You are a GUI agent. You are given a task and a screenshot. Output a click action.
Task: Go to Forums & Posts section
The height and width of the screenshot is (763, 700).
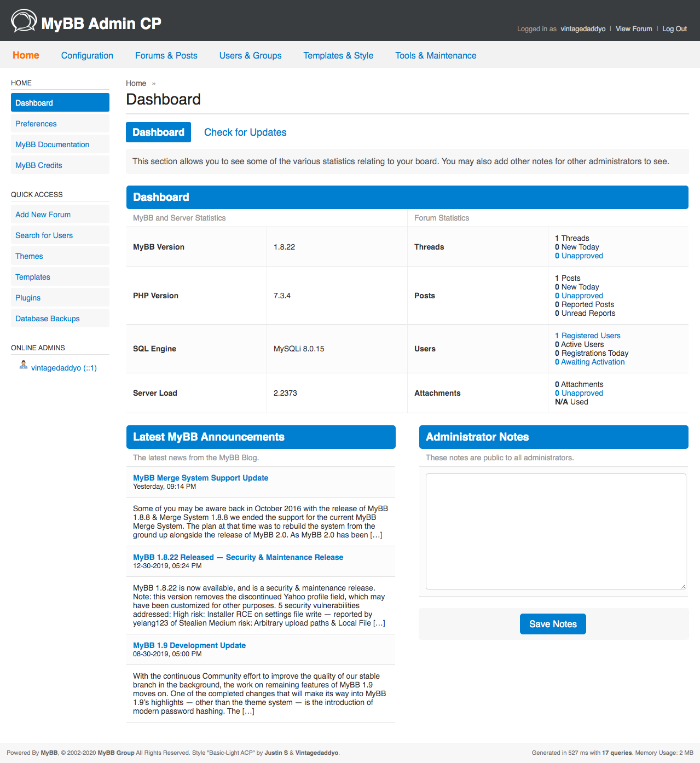(x=166, y=55)
